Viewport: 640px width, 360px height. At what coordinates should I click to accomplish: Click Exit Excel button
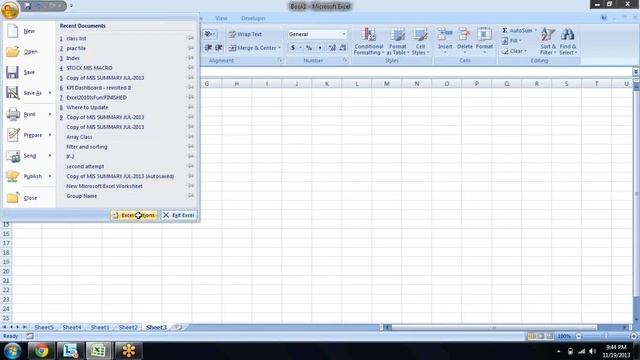pyautogui.click(x=179, y=215)
